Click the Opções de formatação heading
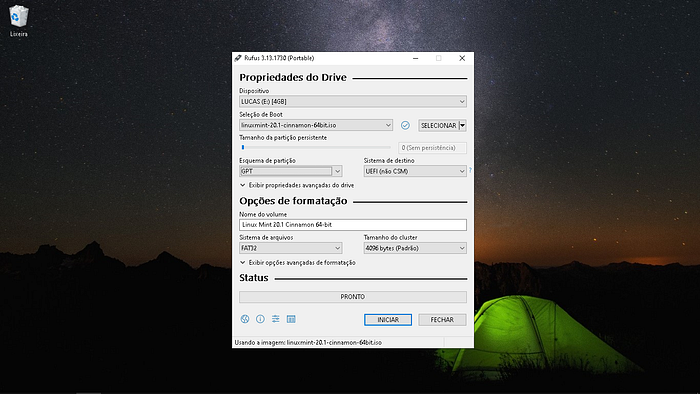 coord(293,201)
